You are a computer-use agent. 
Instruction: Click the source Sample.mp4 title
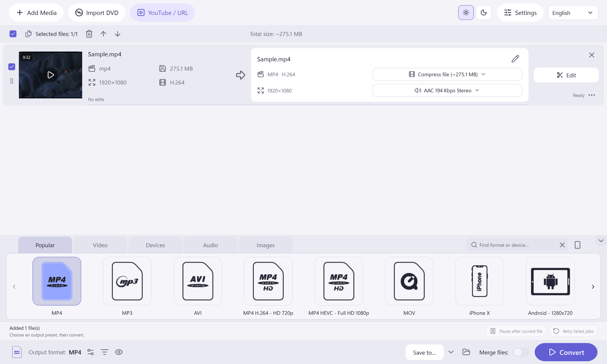point(104,54)
